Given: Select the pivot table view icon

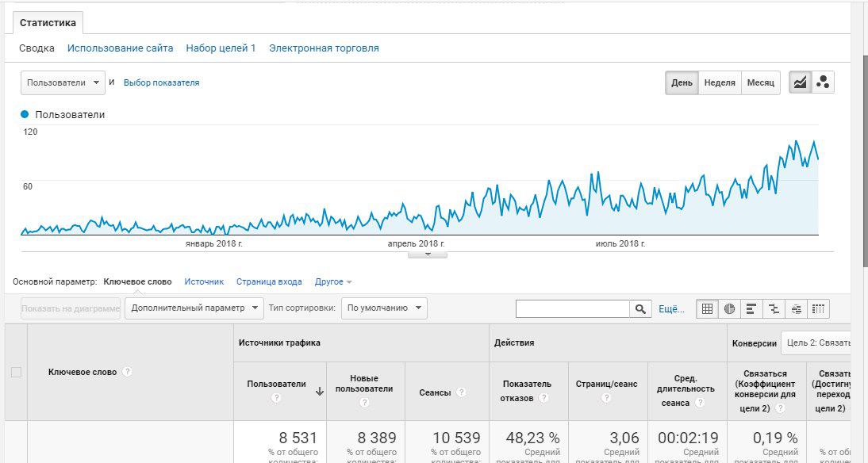Looking at the screenshot, I should pyautogui.click(x=819, y=308).
